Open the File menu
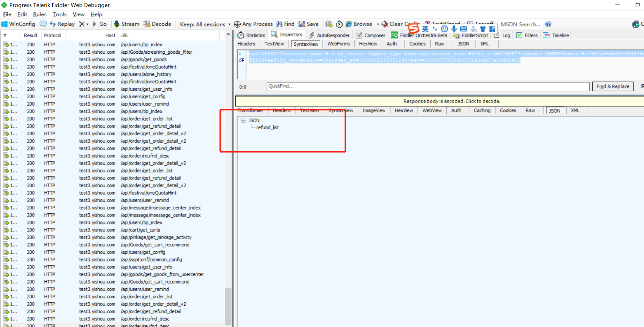The width and height of the screenshot is (644, 327). point(7,14)
